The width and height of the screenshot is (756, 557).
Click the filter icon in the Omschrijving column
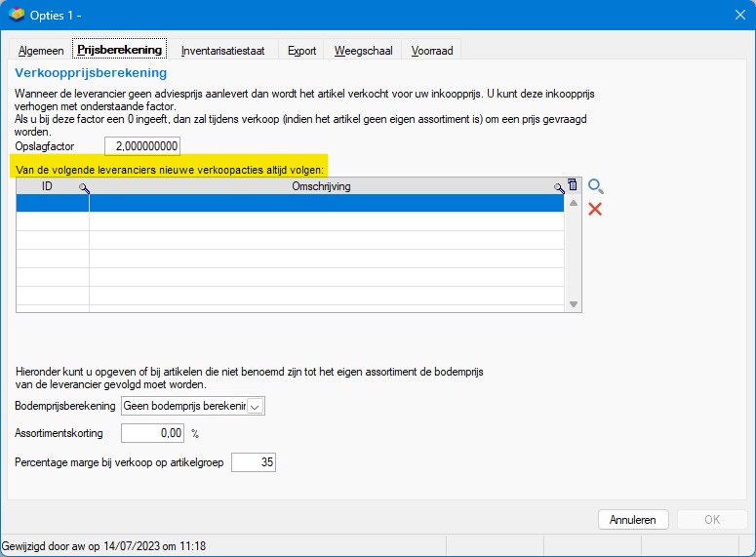(x=559, y=188)
